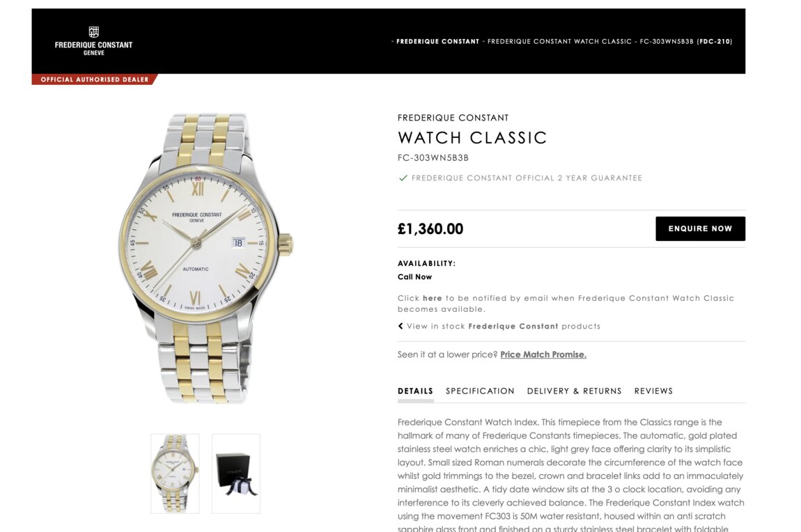Click the green guarantee checkmark icon
801x532 pixels.
click(x=403, y=178)
